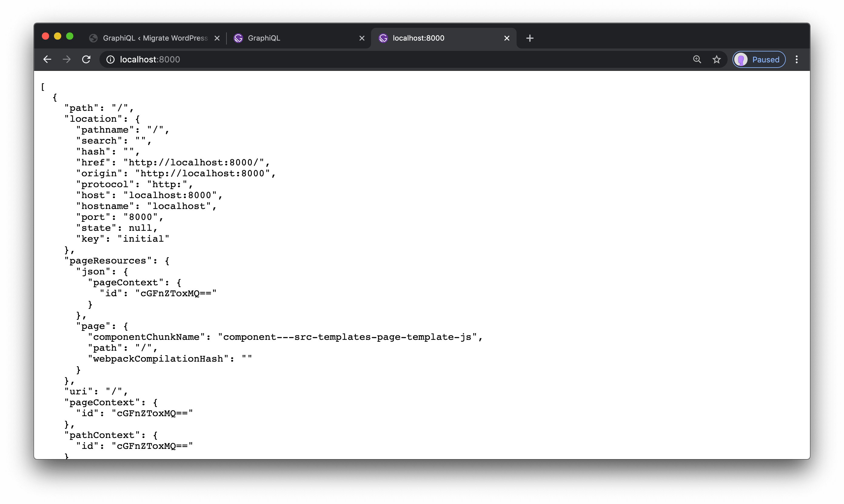Screen dimensions: 844x504
Task: Open a new tab with the plus button
Action: pyautogui.click(x=530, y=38)
